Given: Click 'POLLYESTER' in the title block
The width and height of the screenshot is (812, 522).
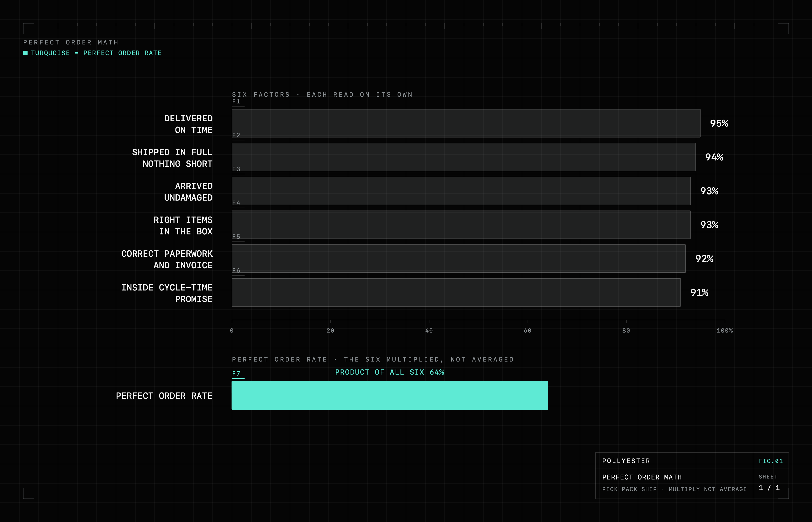Looking at the screenshot, I should pos(626,461).
